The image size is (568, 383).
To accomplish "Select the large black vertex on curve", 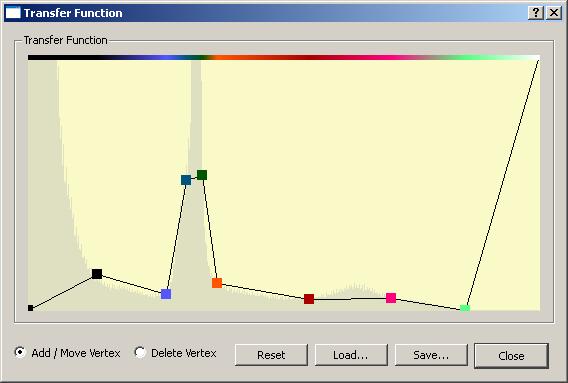I will click(x=97, y=274).
